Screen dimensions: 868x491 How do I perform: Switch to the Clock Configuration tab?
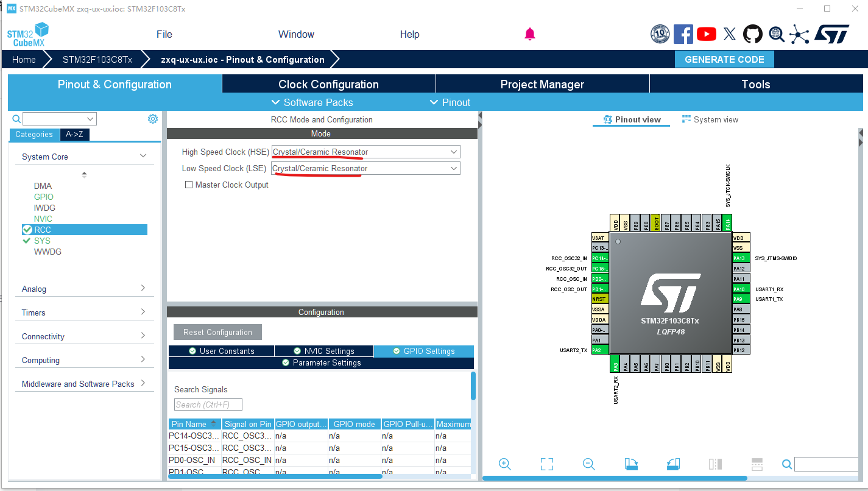click(x=329, y=84)
